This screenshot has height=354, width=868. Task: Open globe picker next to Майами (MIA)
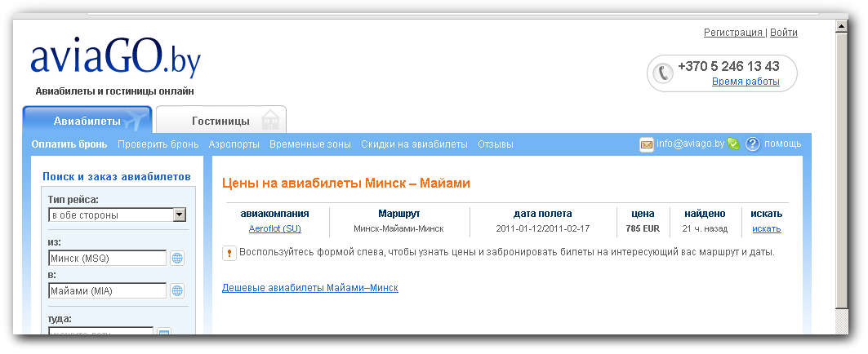pos(177,290)
